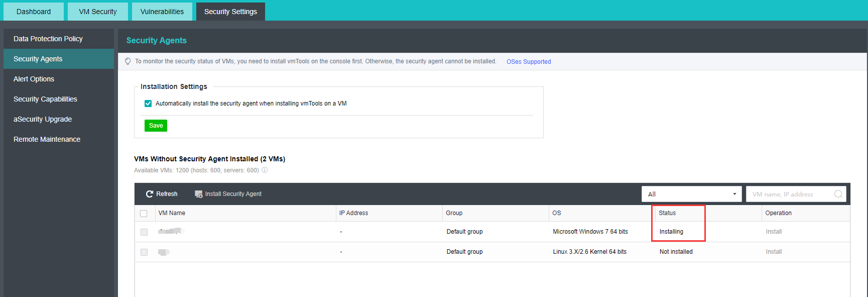Click the search magnifier icon
Image resolution: width=868 pixels, height=297 pixels.
(838, 194)
